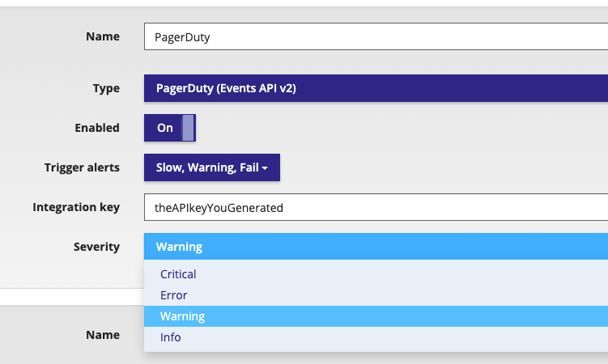Viewport: 608px width, 364px height.
Task: Open the Trigger alerts dropdown
Action: pos(212,167)
